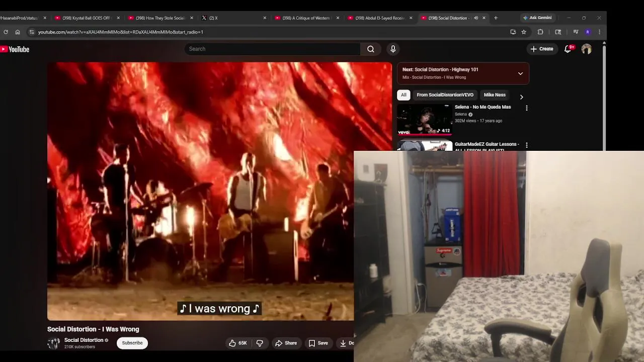Click the '♪ I was wrong ♪' caption
The height and width of the screenshot is (362, 644).
[219, 309]
